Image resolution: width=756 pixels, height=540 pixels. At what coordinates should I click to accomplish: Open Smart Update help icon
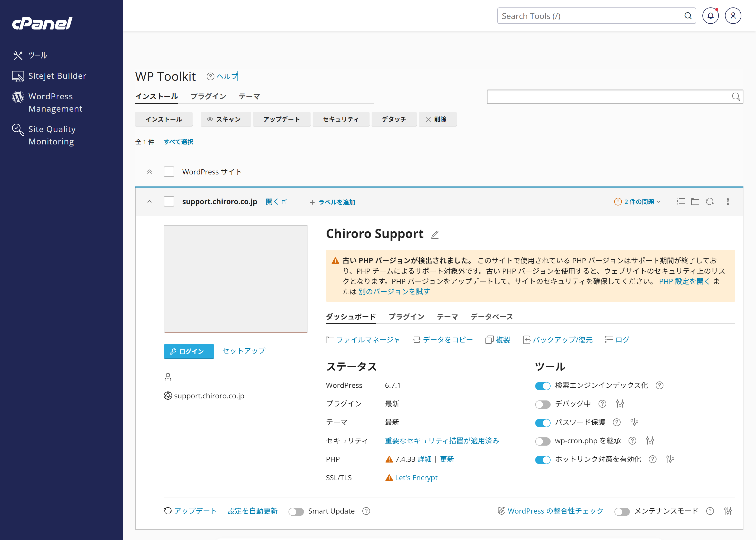(366, 511)
